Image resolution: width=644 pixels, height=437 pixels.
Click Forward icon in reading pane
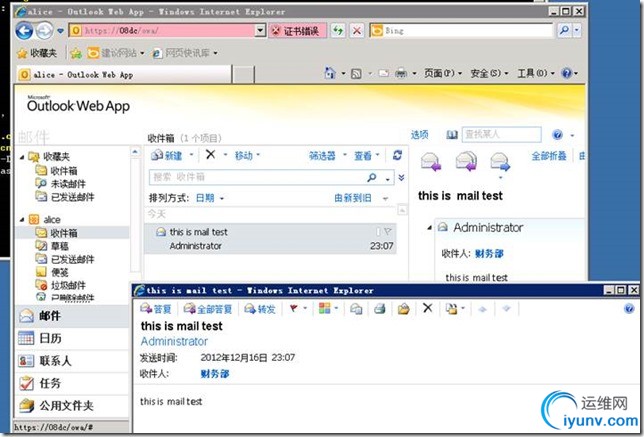coord(500,161)
